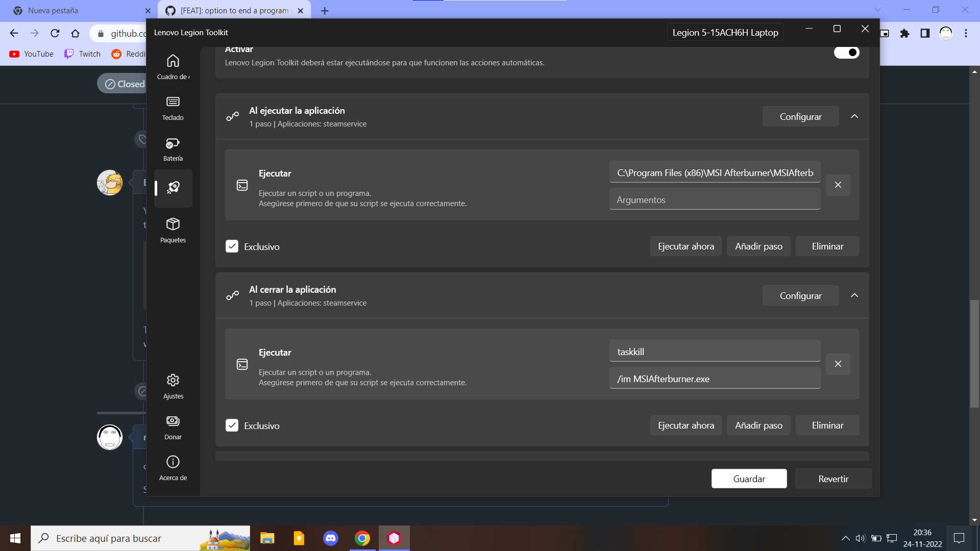
Task: Click the Argumentos input field
Action: tap(714, 199)
